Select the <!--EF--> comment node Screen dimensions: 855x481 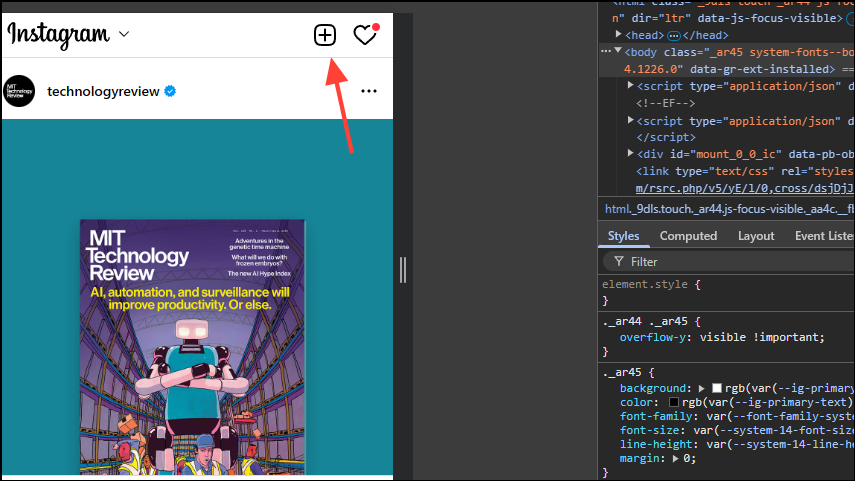pyautogui.click(x=665, y=103)
